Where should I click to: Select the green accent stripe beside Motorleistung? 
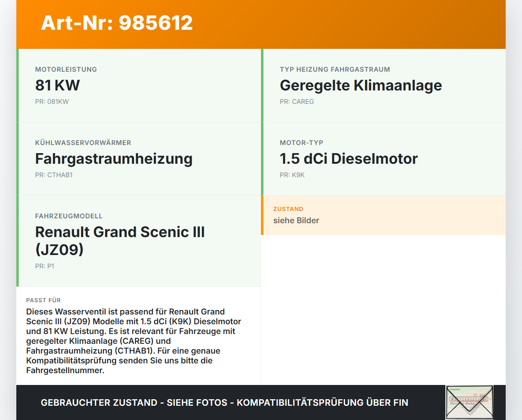17,85
